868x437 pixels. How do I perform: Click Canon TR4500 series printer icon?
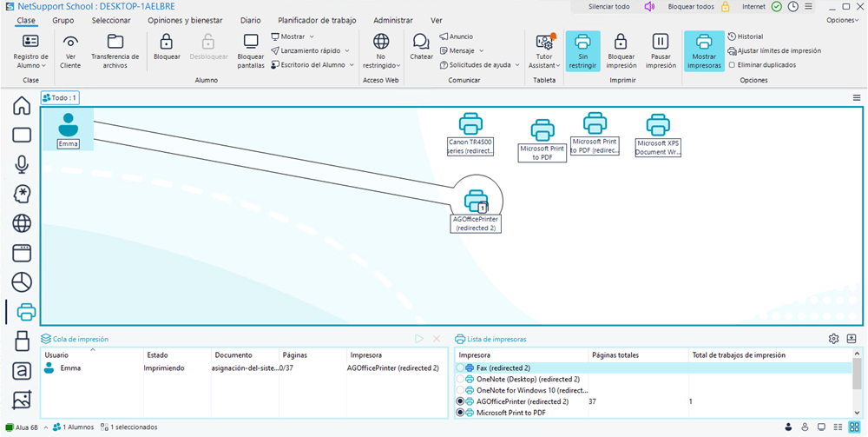point(470,124)
